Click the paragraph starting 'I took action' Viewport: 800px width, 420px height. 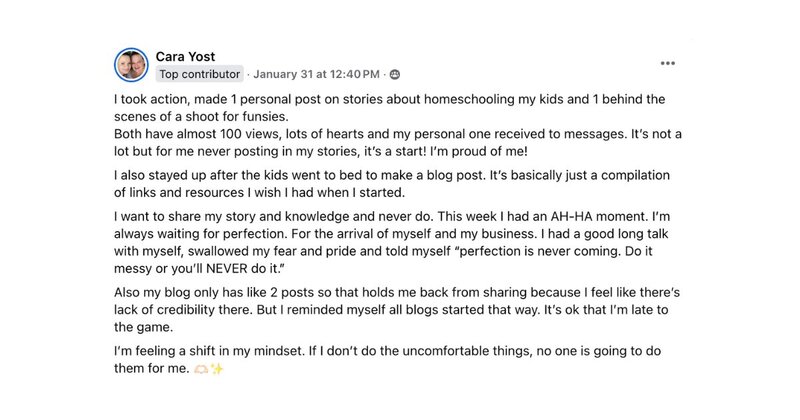389,108
